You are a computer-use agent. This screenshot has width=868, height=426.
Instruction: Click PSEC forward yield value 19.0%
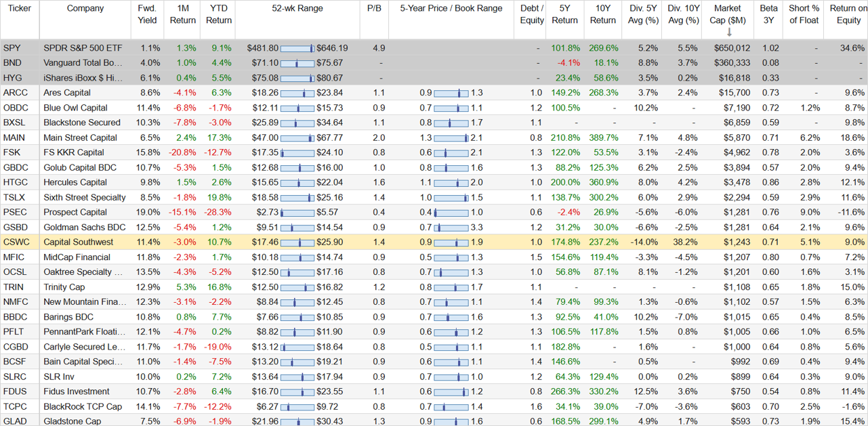(x=149, y=212)
